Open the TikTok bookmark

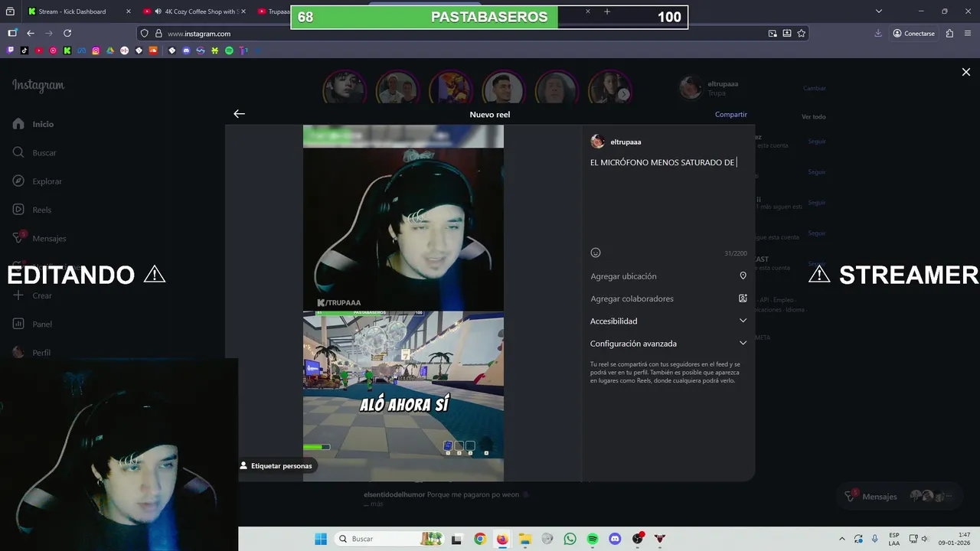(x=24, y=51)
